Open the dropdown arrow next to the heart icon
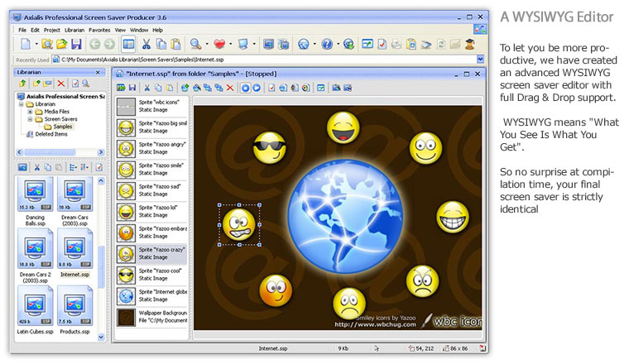Viewport: 629px width, 364px height. point(231,44)
